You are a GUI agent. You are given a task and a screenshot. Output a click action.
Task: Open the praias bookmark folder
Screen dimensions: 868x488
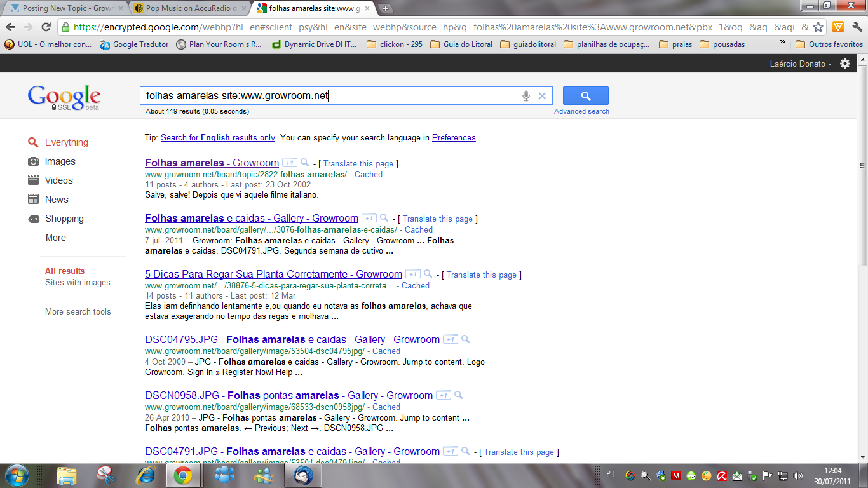tap(675, 44)
